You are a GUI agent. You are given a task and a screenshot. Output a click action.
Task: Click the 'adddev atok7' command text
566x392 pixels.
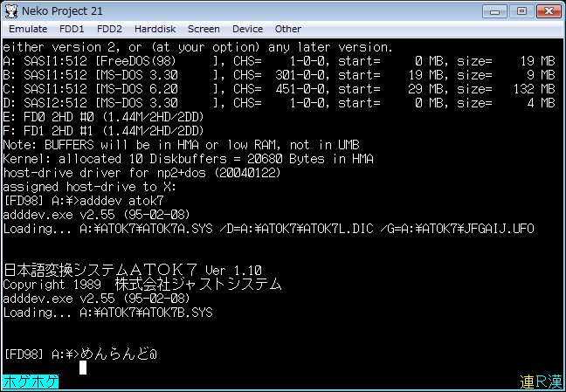(121, 201)
